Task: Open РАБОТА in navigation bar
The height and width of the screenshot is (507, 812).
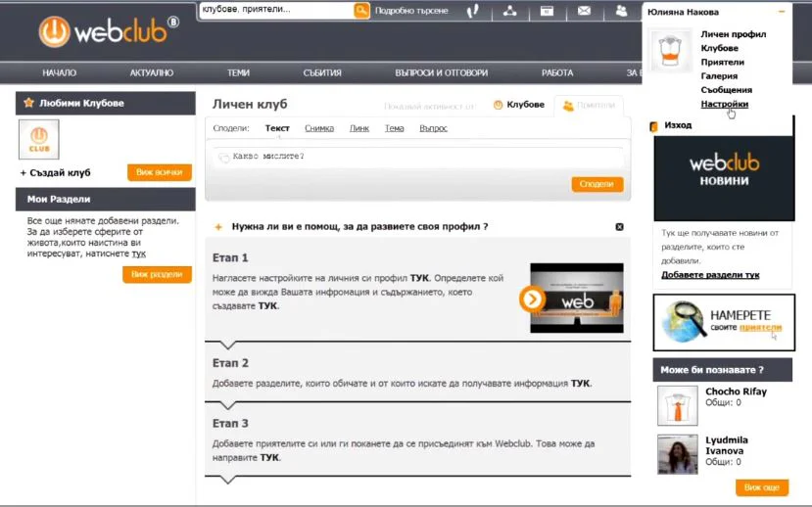Action: (557, 73)
